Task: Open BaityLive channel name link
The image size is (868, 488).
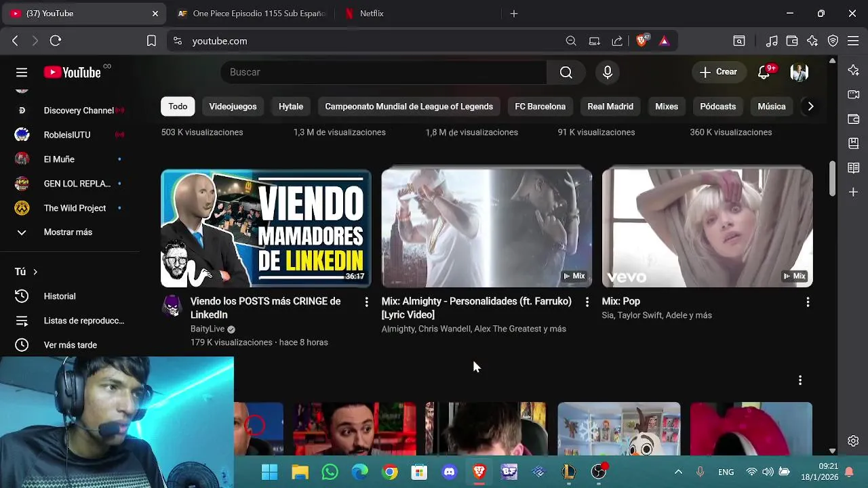Action: [x=208, y=329]
